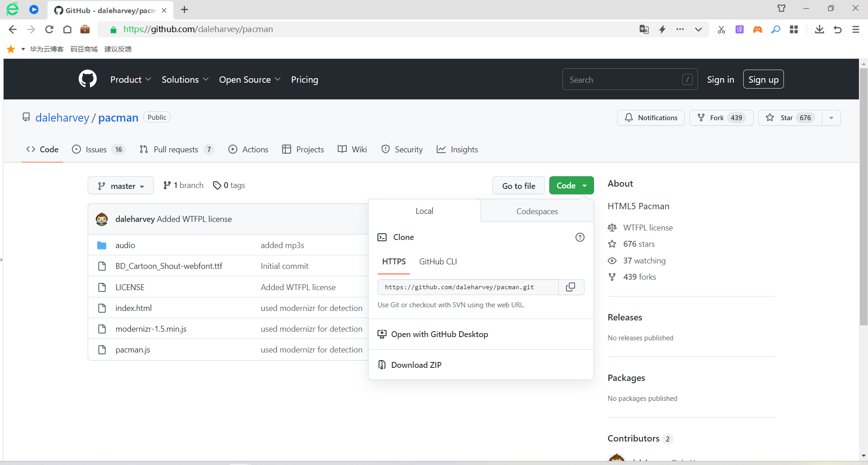This screenshot has height=465, width=868.
Task: Select the HTTPS clone tab
Action: (x=394, y=262)
